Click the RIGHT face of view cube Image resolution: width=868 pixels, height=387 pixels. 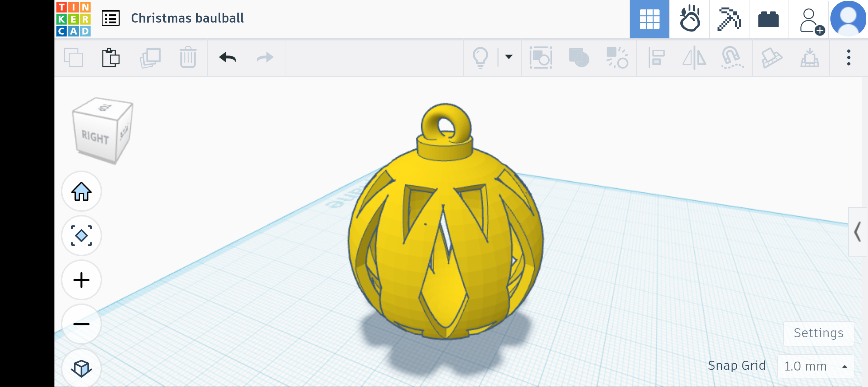(95, 137)
